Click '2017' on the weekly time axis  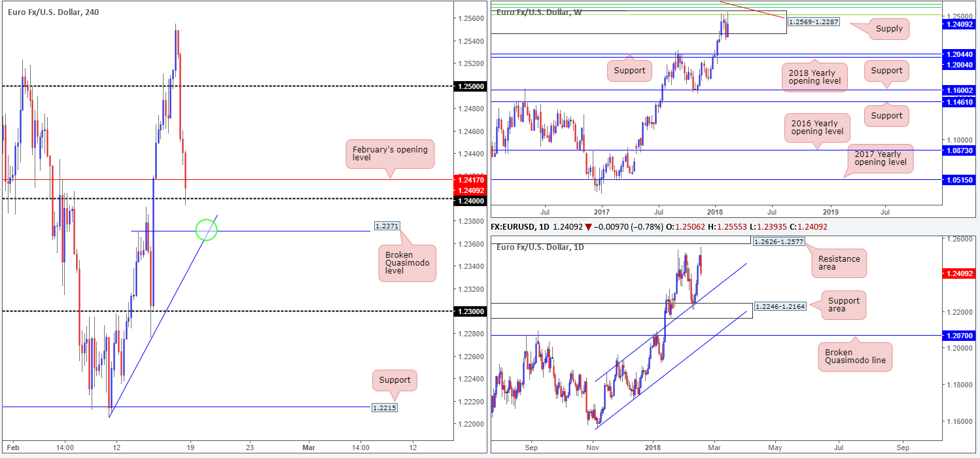tap(601, 212)
